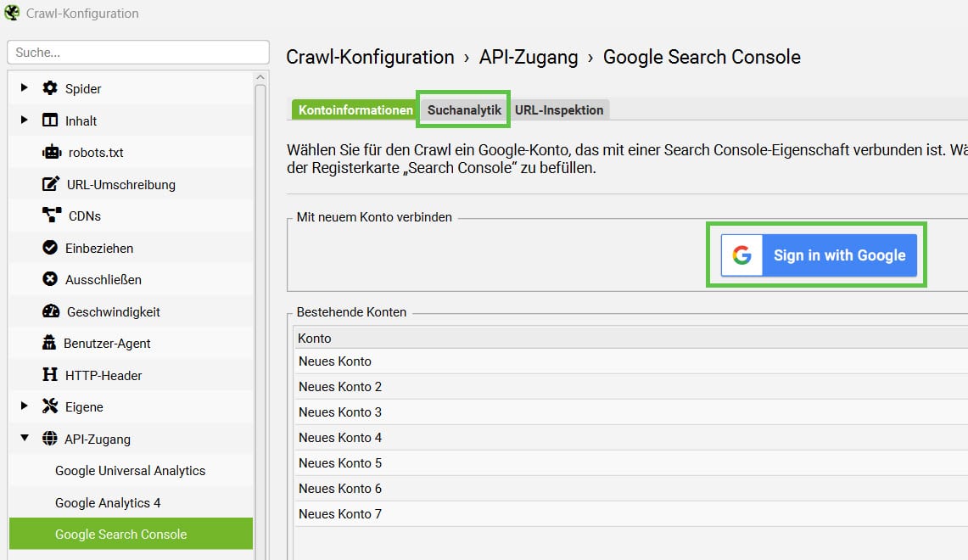
Task: Open Geschwindigkeit settings
Action: pyautogui.click(x=114, y=311)
